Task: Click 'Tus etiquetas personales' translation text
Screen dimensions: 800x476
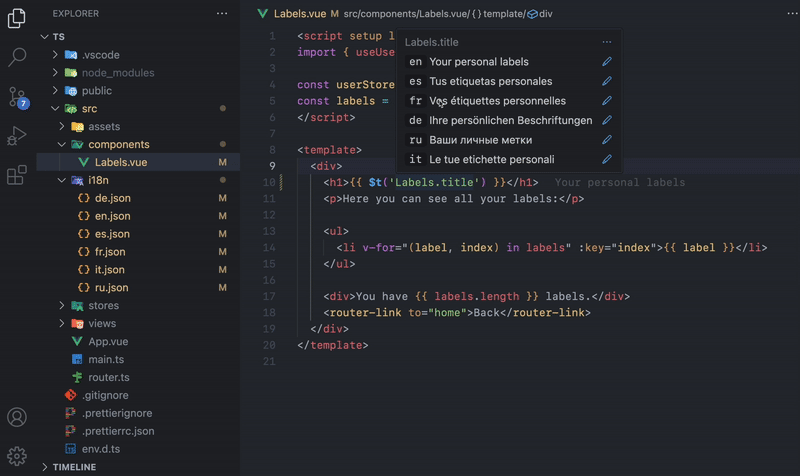Action: point(490,81)
